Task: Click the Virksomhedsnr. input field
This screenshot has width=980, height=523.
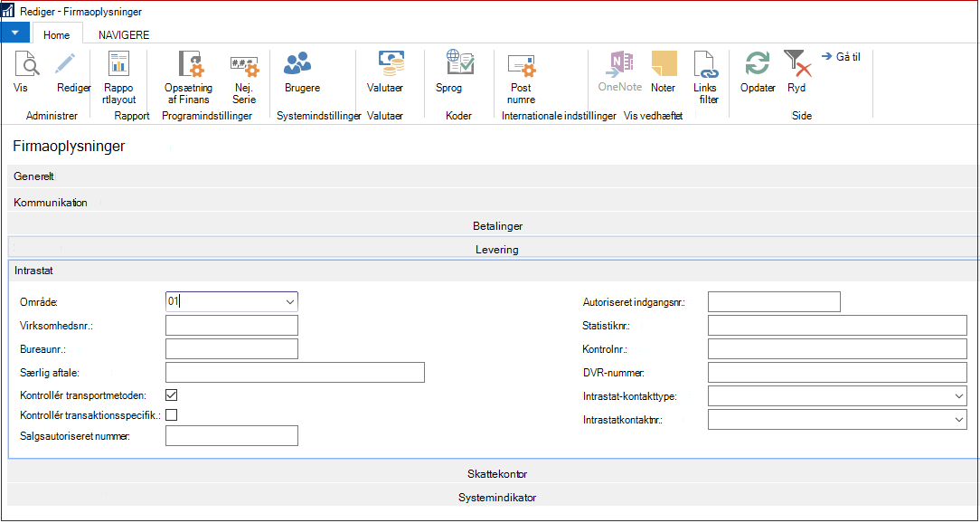Action: click(x=231, y=326)
